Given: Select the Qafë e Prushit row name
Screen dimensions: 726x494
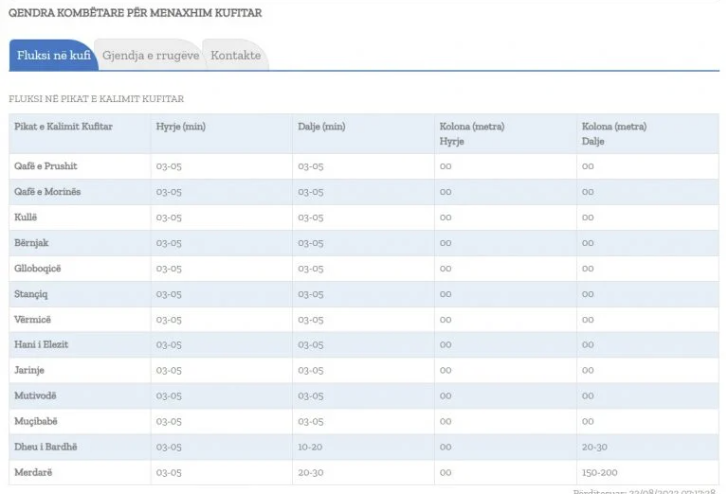Looking at the screenshot, I should click(x=46, y=166).
